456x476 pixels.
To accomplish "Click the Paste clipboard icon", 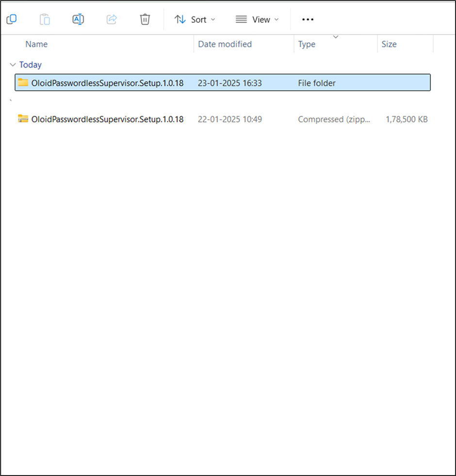I will 45,19.
